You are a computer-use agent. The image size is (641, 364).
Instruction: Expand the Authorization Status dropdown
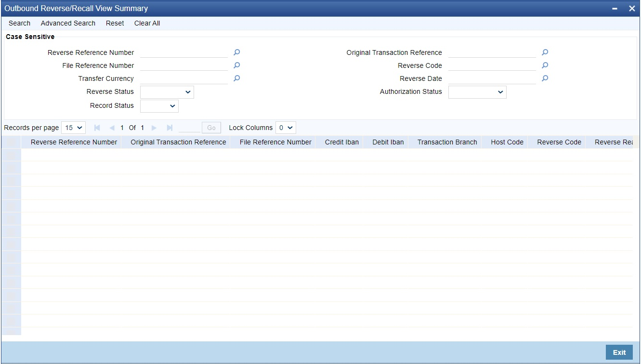click(477, 92)
